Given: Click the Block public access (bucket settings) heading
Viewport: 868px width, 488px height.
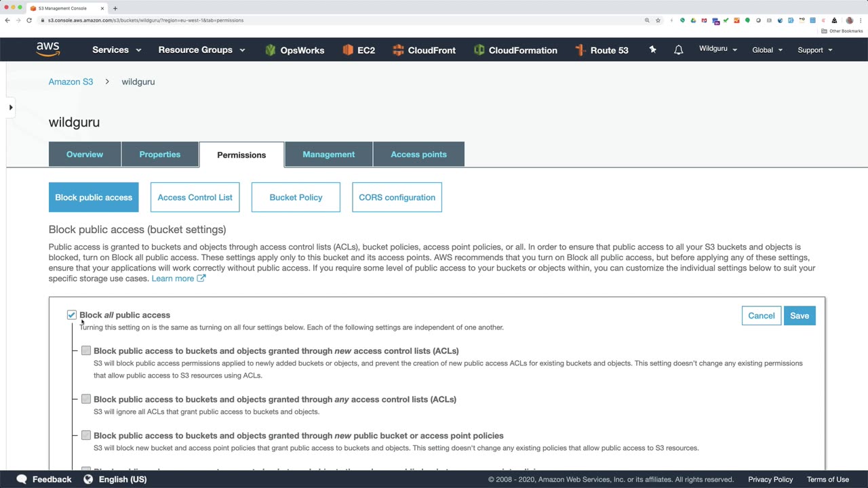Looking at the screenshot, I should [138, 230].
